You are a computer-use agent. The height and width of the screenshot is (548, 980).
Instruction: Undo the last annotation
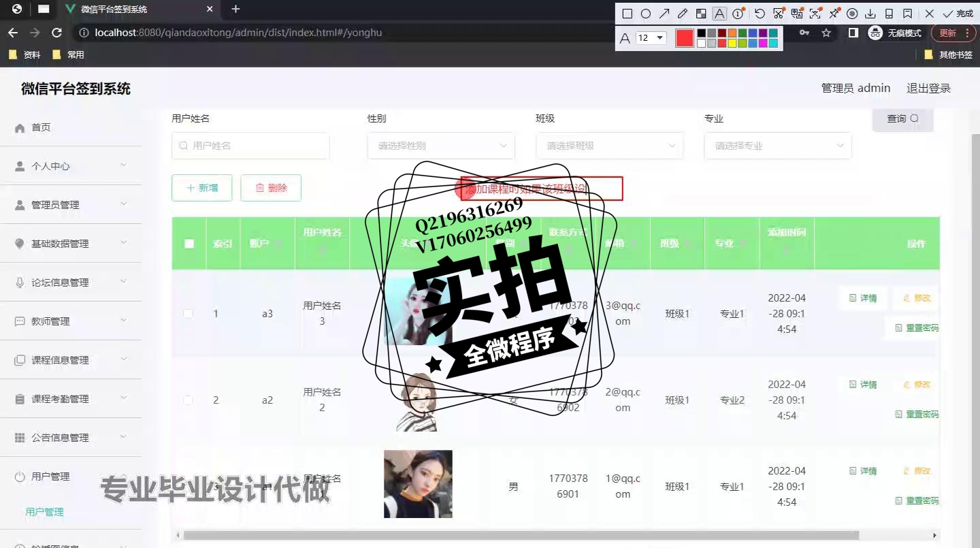click(760, 14)
